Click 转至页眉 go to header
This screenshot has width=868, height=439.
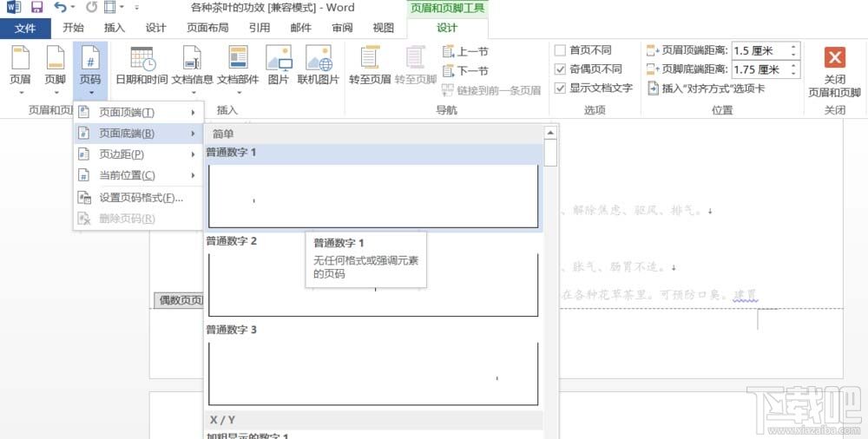pyautogui.click(x=370, y=67)
